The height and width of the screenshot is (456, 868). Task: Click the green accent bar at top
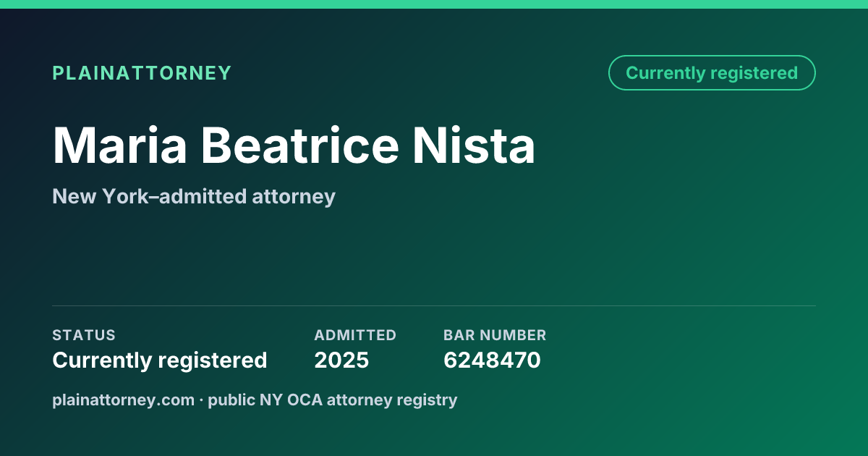click(x=434, y=4)
